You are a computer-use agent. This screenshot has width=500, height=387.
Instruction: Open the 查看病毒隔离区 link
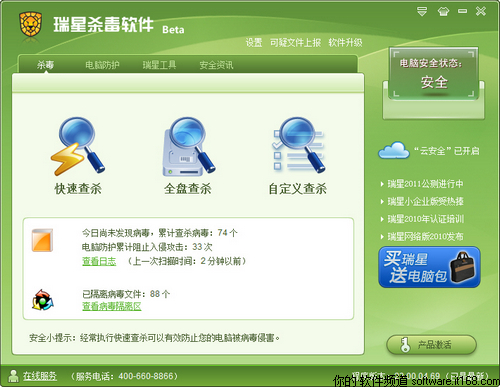(x=112, y=306)
